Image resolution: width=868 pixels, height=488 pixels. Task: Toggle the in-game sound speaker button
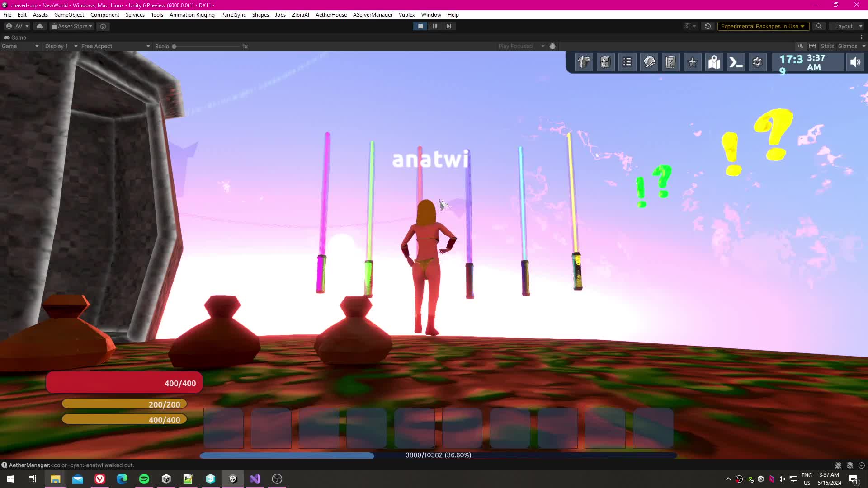coord(855,62)
